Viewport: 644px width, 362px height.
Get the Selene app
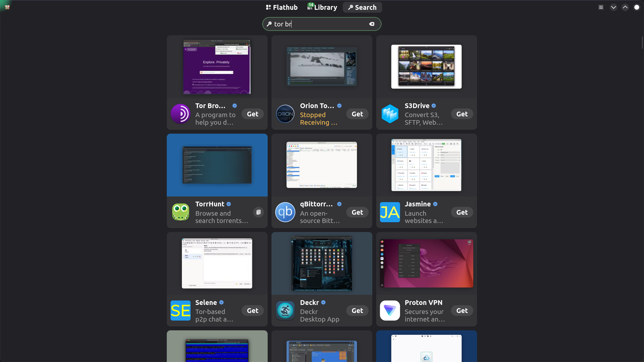coord(253,310)
